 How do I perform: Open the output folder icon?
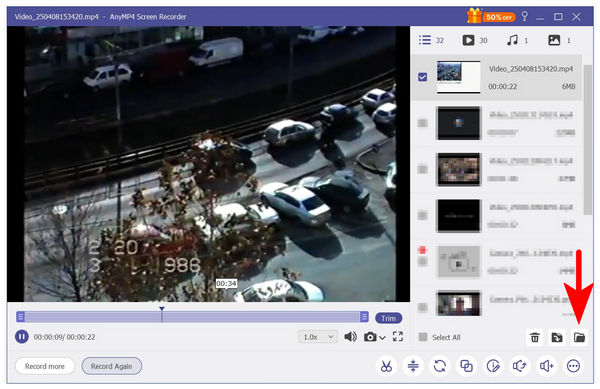579,337
